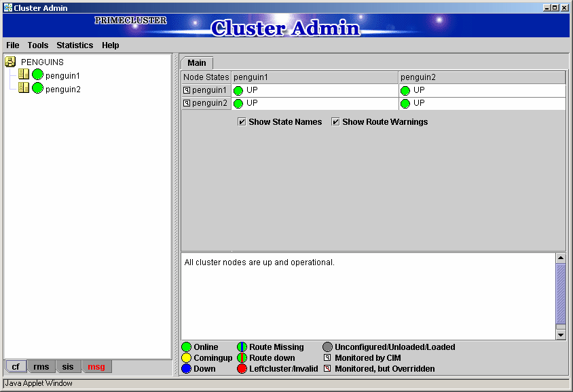Screen dimensions: 573x392
Task: Select the PENGUINS cluster name in the tree
Action: (x=42, y=62)
